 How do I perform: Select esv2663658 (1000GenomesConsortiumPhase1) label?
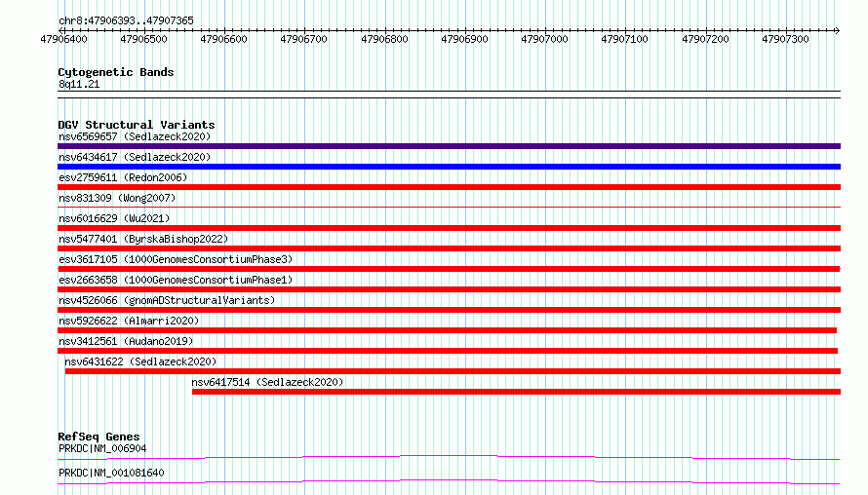(x=176, y=280)
